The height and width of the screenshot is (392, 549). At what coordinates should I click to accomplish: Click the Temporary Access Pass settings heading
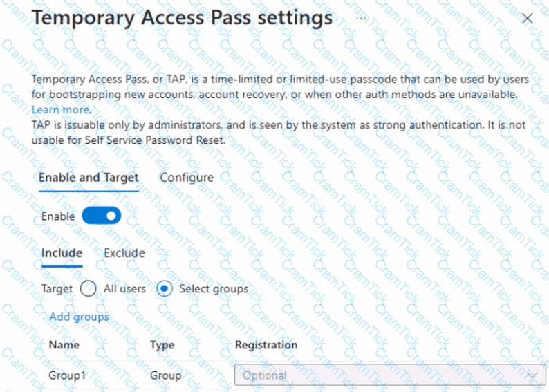[x=182, y=17]
